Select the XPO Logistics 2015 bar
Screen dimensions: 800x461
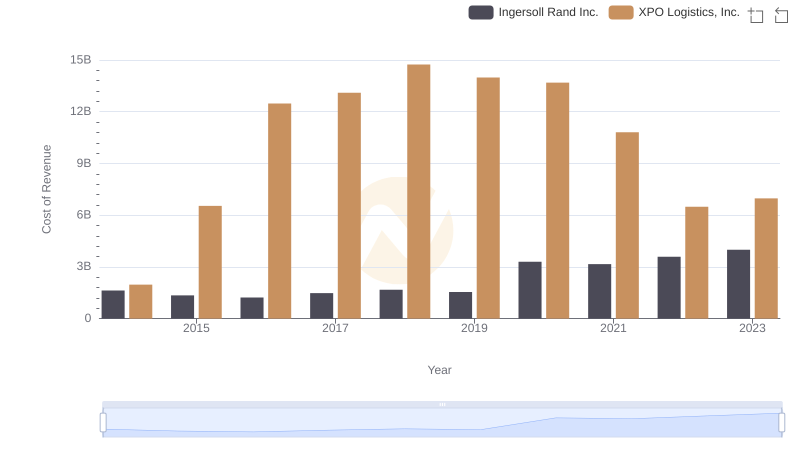click(210, 262)
